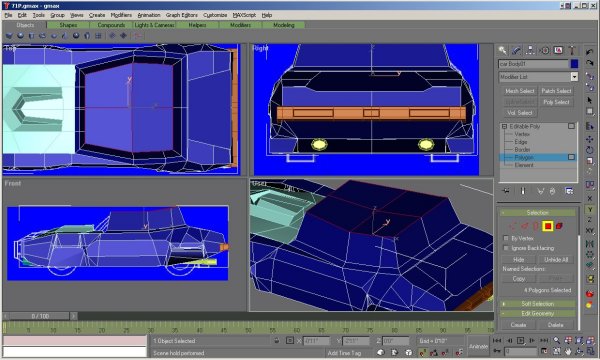Restrict to Y axis constraint
The height and width of the screenshot is (360, 600).
pyautogui.click(x=590, y=209)
